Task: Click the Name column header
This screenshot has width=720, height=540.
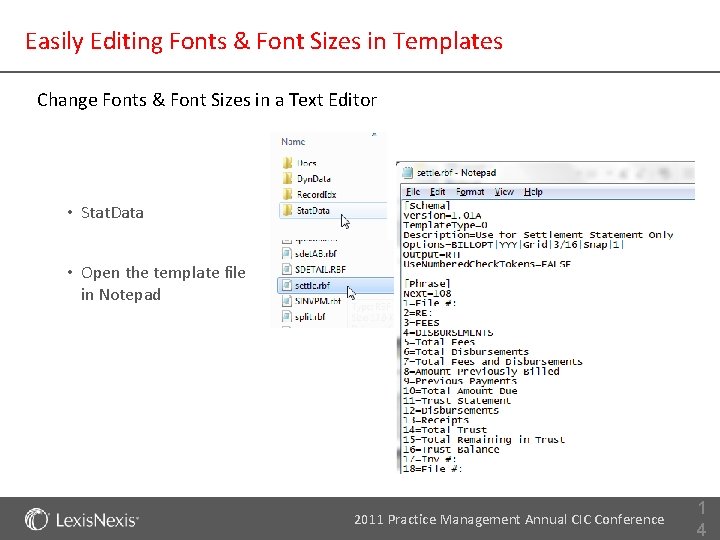Action: (x=293, y=141)
